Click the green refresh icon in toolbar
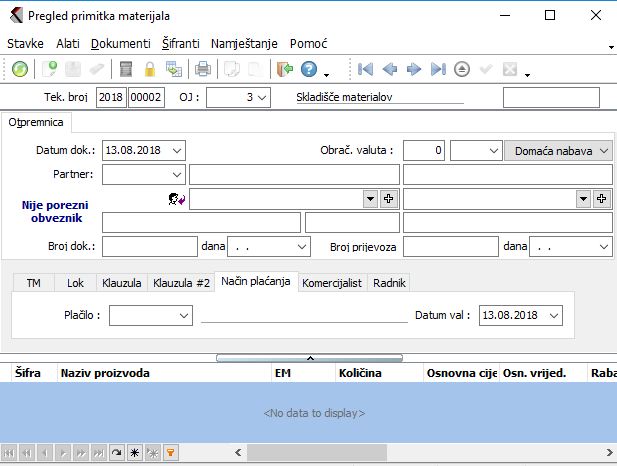The image size is (617, 466). click(x=20, y=69)
